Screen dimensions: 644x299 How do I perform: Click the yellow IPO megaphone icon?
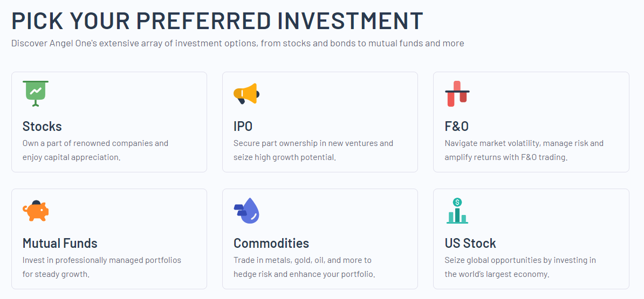(246, 94)
